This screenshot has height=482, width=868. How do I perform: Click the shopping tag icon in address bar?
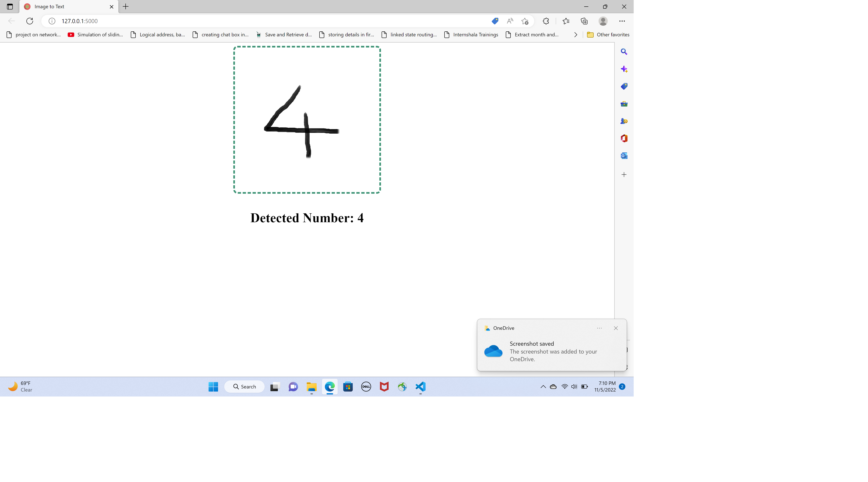point(495,21)
